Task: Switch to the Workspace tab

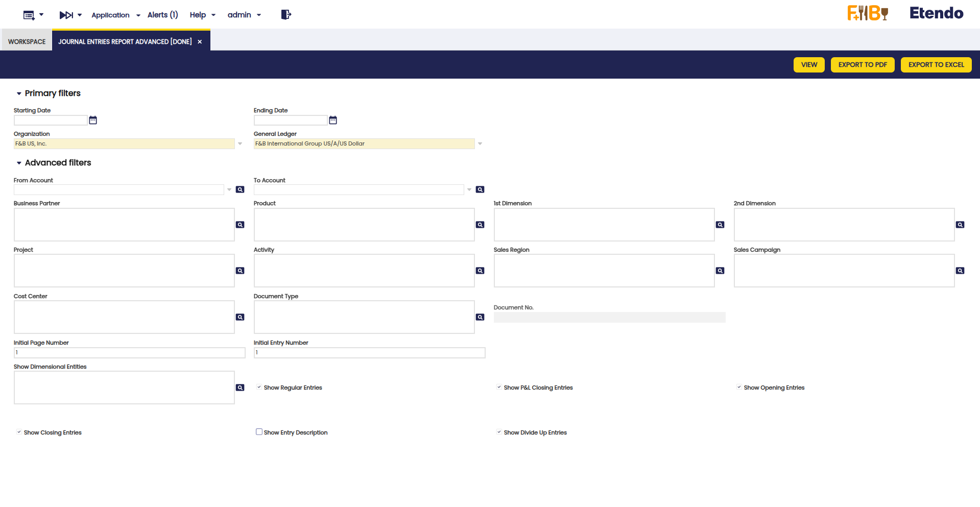Action: click(x=27, y=41)
